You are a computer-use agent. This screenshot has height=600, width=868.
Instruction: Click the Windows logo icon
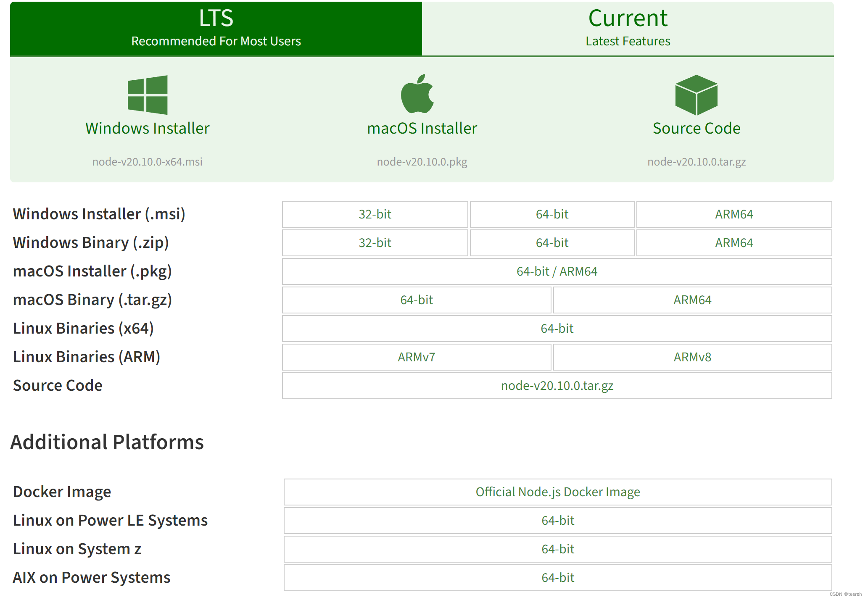pos(148,95)
